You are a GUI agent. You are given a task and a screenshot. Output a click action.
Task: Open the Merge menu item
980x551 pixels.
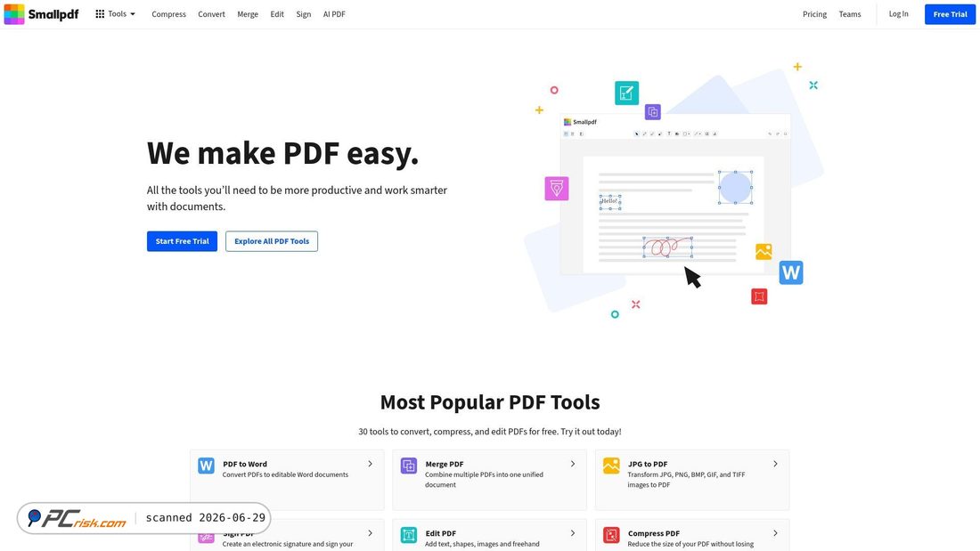tap(248, 13)
